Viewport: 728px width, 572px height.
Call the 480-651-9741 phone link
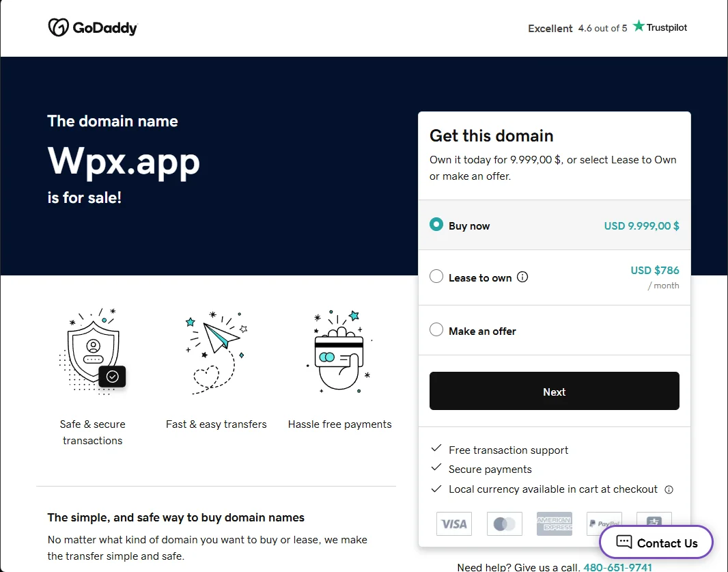tap(617, 567)
